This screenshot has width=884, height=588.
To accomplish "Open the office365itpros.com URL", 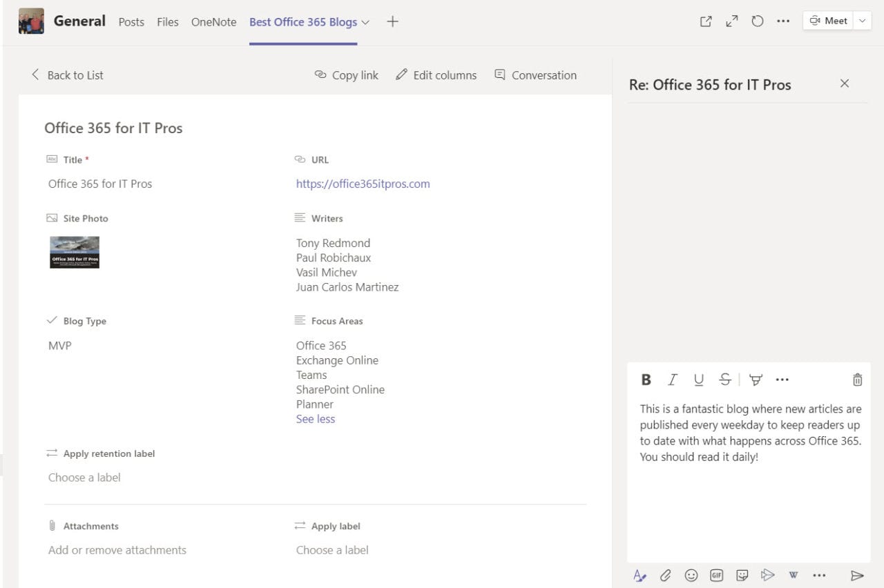I will click(x=363, y=184).
